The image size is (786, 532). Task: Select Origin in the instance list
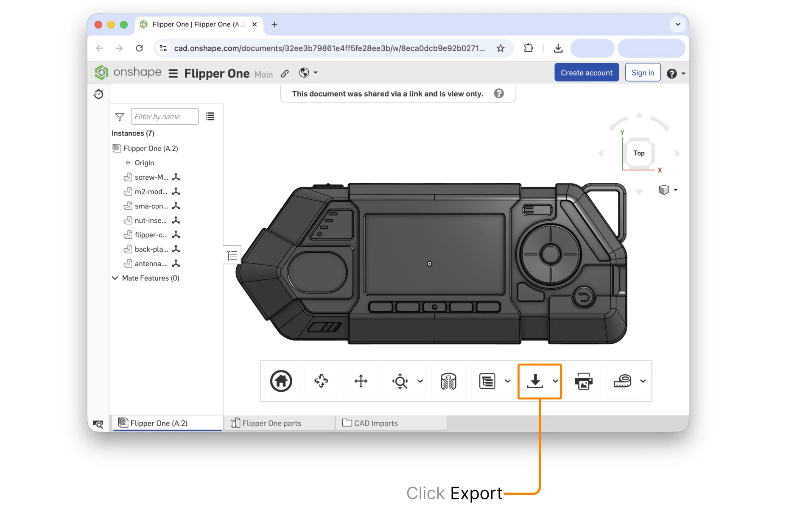(144, 163)
